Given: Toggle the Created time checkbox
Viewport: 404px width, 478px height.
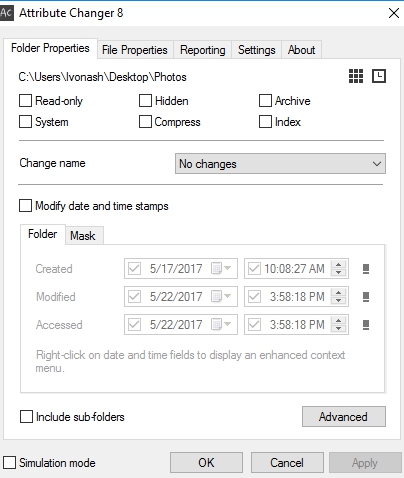Looking at the screenshot, I should pyautogui.click(x=254, y=268).
